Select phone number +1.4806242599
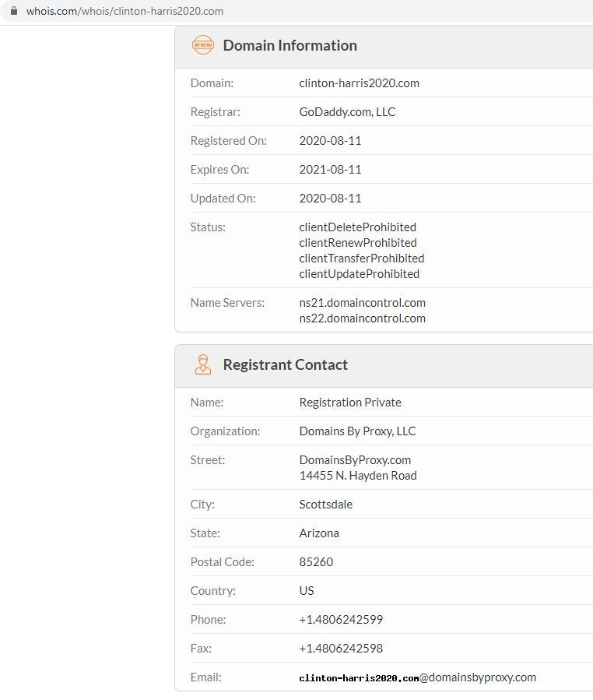593x700 pixels. [341, 620]
